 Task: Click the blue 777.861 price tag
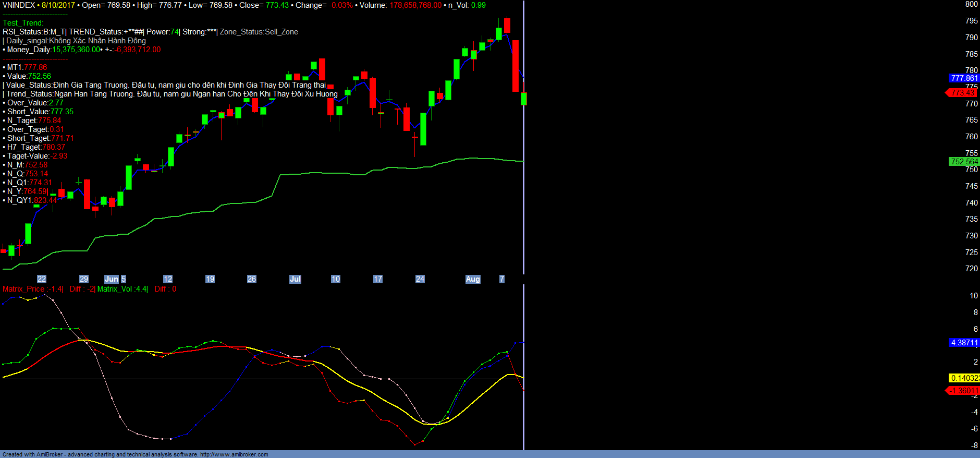click(x=964, y=78)
